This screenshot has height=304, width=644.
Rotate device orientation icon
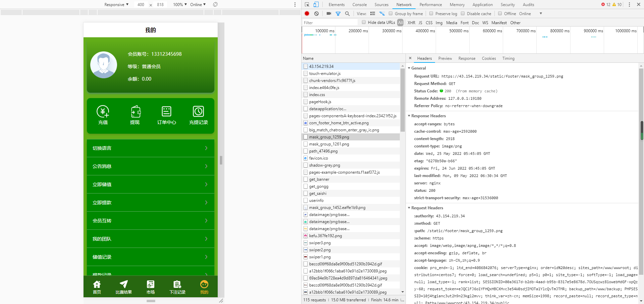[215, 4]
